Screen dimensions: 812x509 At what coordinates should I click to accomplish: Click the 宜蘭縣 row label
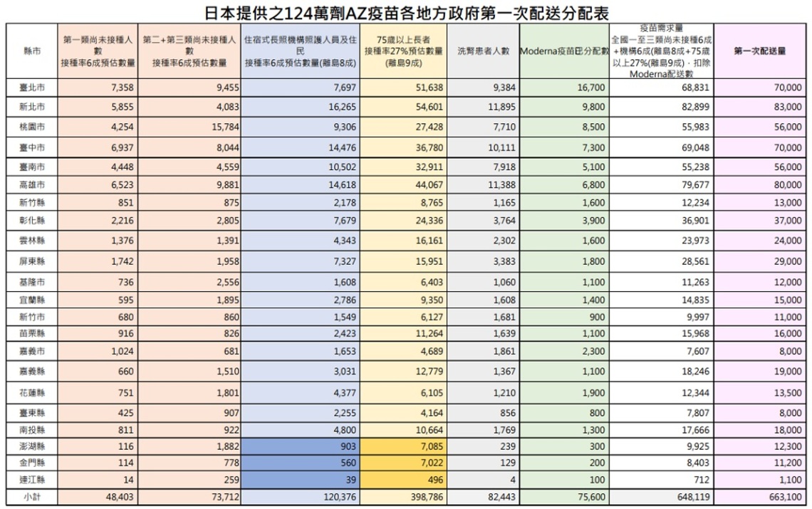coord(32,300)
